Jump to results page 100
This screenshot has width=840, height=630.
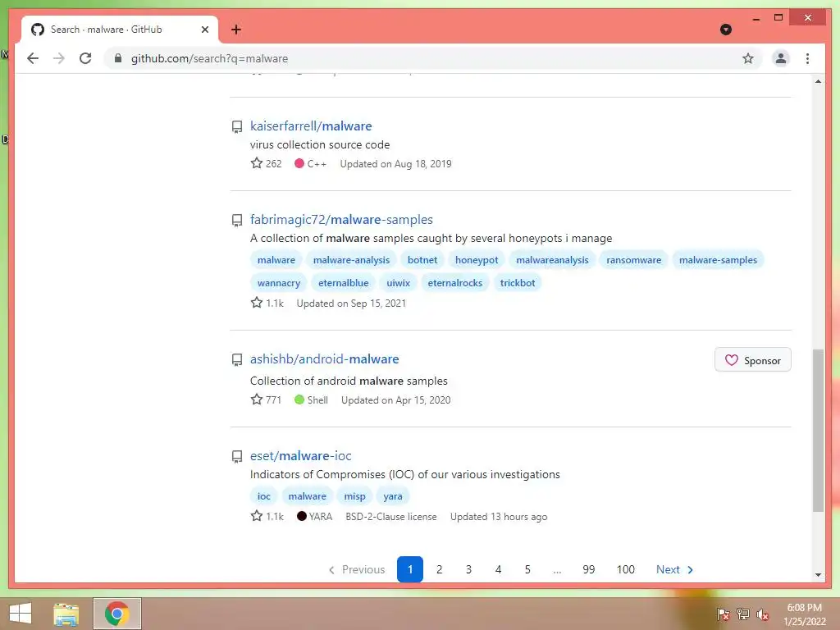pos(625,569)
